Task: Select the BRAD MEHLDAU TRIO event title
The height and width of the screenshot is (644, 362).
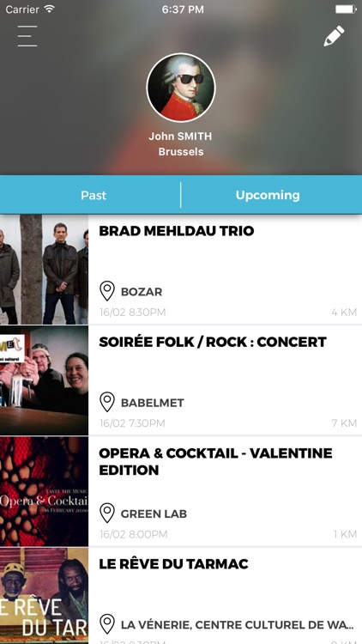Action: tap(177, 231)
